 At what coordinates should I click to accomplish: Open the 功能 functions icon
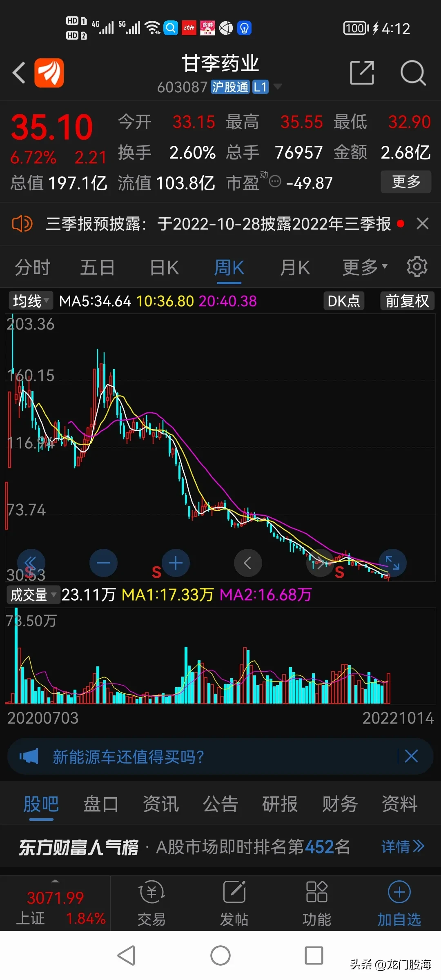317,903
